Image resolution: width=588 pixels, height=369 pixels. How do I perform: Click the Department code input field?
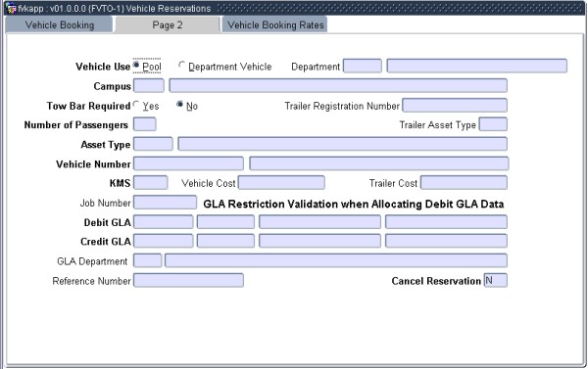[363, 66]
